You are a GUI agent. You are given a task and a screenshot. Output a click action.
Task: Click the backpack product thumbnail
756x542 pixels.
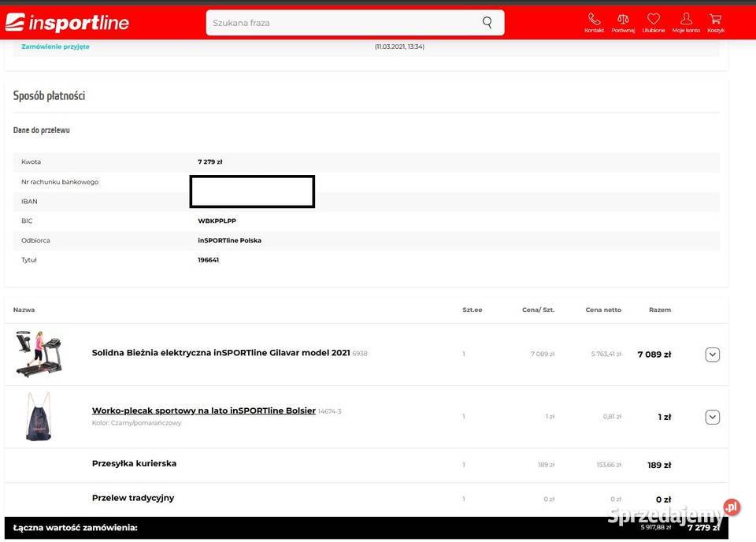point(38,417)
